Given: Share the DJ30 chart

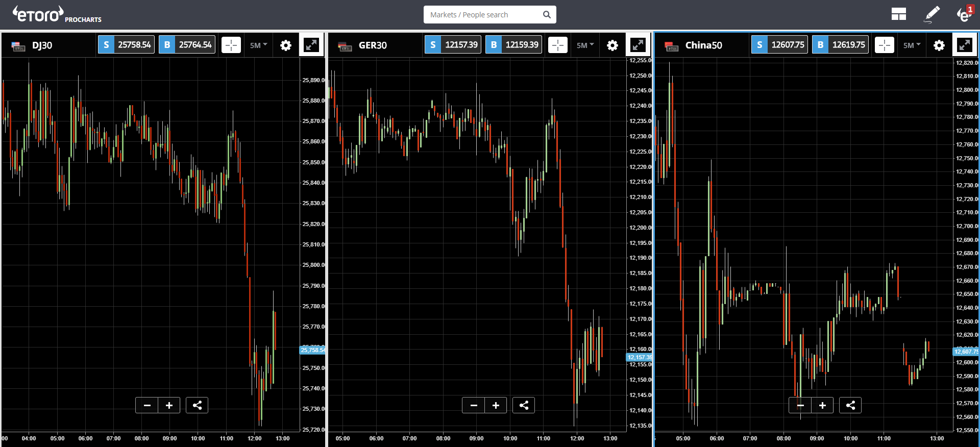Looking at the screenshot, I should click(x=197, y=405).
